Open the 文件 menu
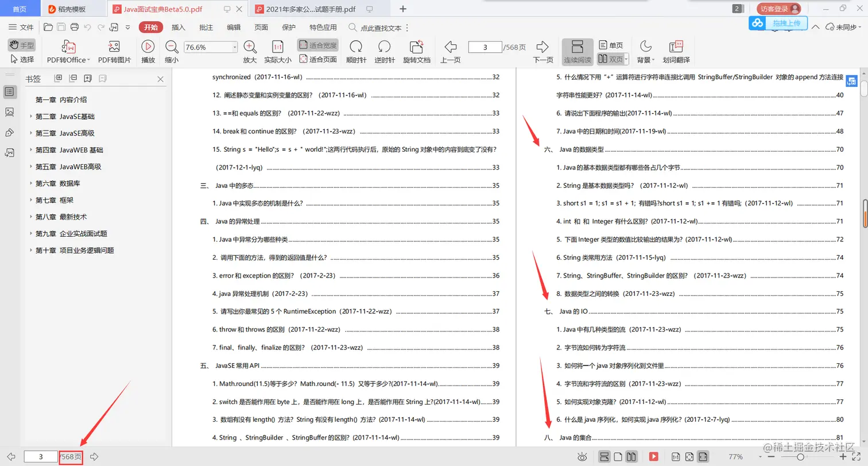868x466 pixels. [21, 27]
